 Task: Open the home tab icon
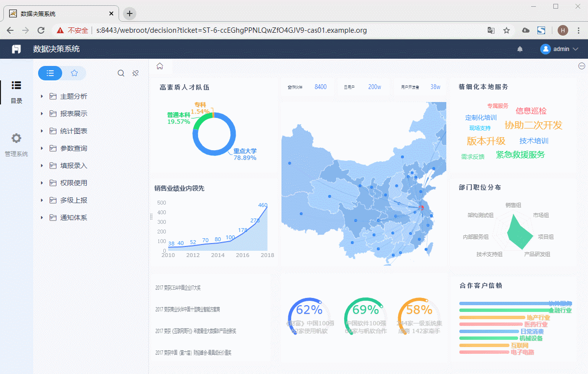click(x=160, y=66)
